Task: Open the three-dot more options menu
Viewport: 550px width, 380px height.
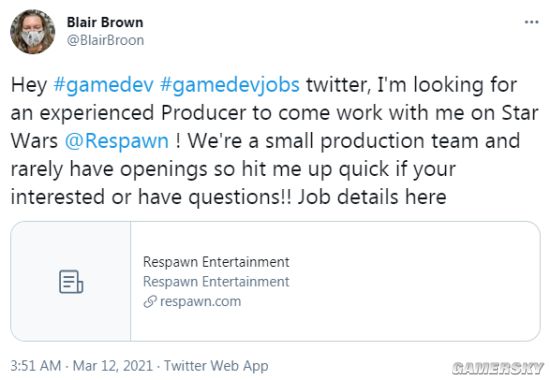Action: [531, 22]
